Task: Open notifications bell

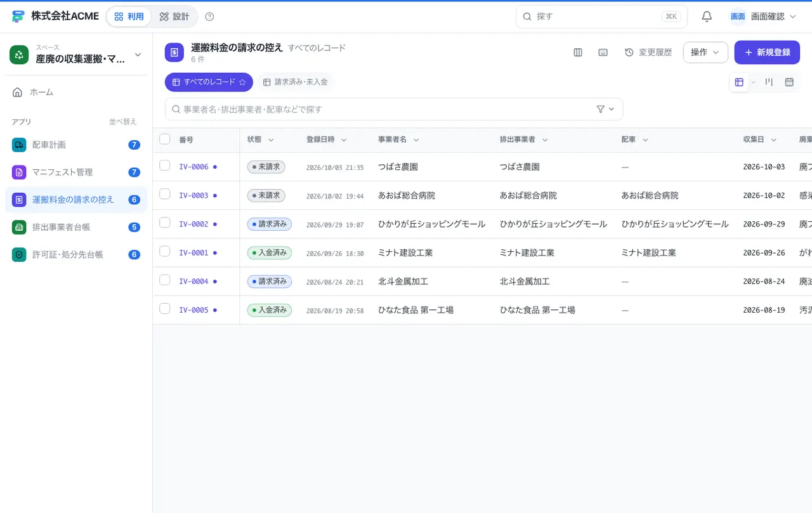Action: point(707,16)
